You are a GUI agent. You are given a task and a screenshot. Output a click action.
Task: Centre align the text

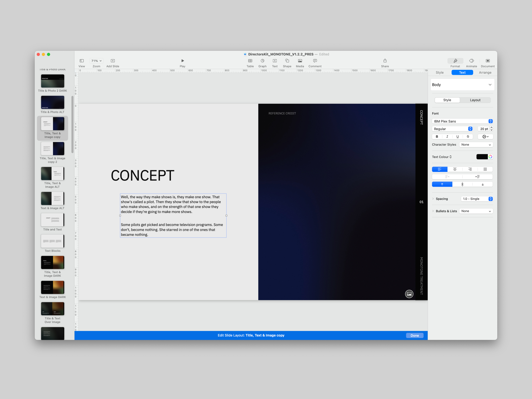(455, 169)
